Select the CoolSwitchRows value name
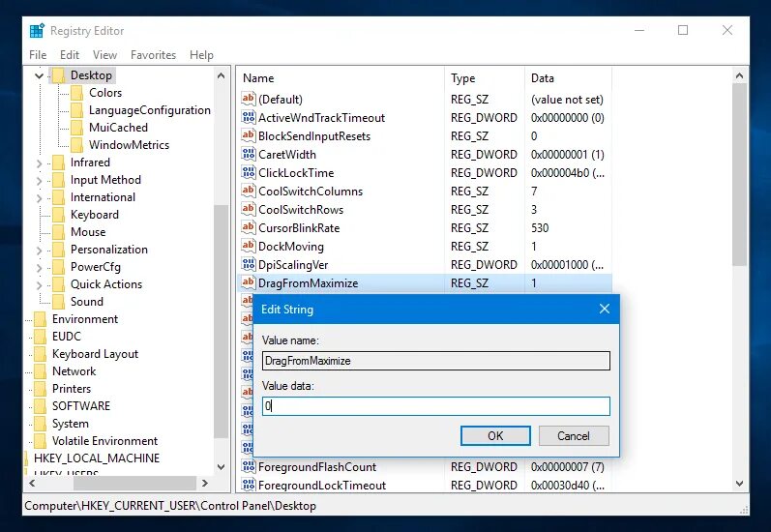The width and height of the screenshot is (771, 532). 301,210
